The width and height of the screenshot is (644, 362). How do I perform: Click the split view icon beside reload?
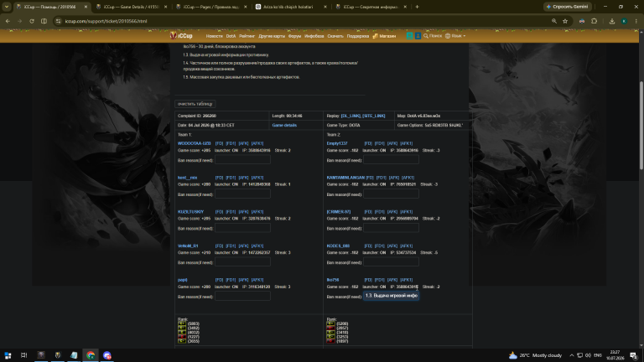click(x=44, y=21)
